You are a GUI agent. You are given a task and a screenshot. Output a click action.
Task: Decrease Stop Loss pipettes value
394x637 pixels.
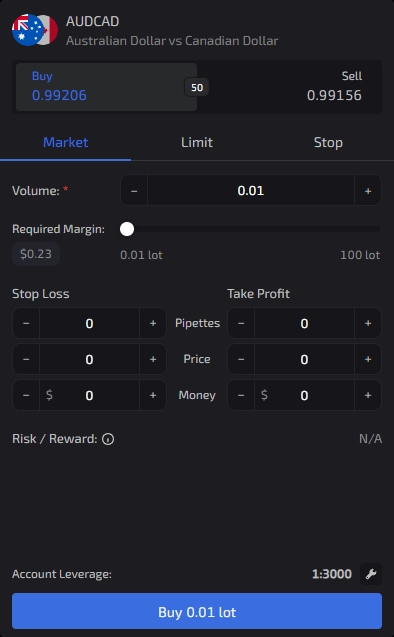point(26,323)
